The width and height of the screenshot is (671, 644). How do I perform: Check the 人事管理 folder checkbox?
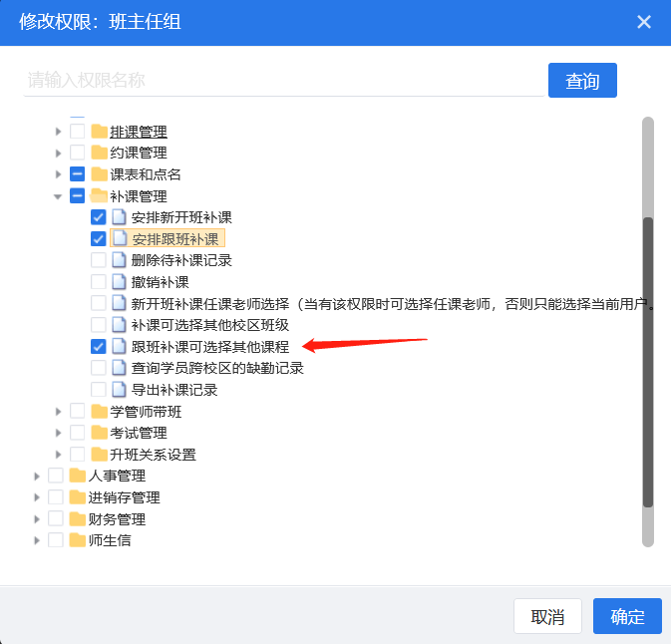(x=56, y=476)
